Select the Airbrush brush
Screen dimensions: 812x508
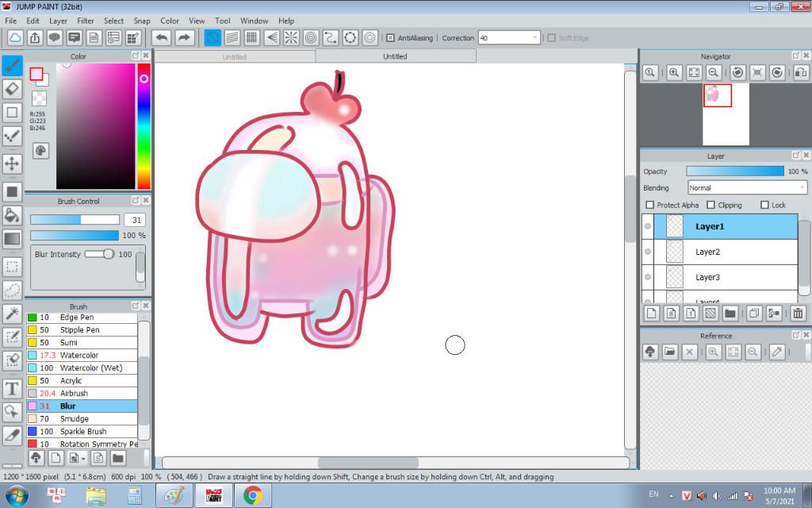point(82,393)
